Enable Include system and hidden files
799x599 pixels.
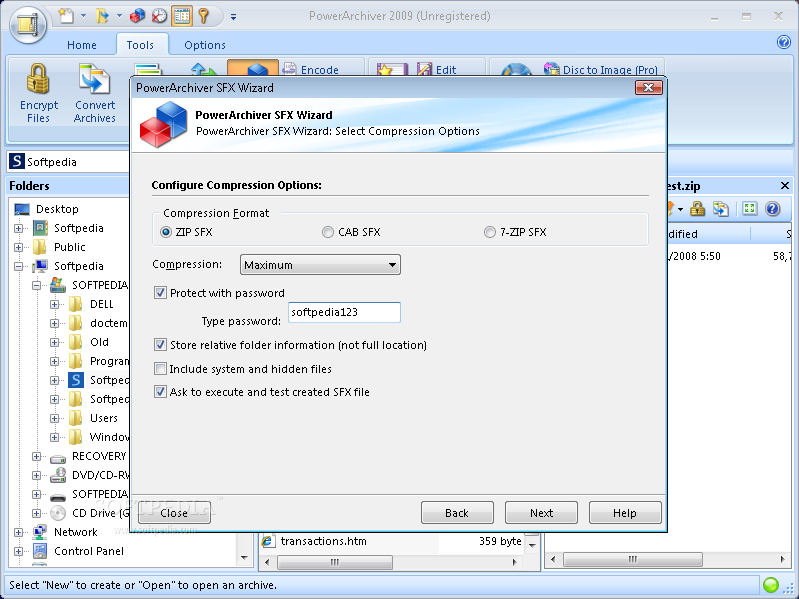[160, 368]
